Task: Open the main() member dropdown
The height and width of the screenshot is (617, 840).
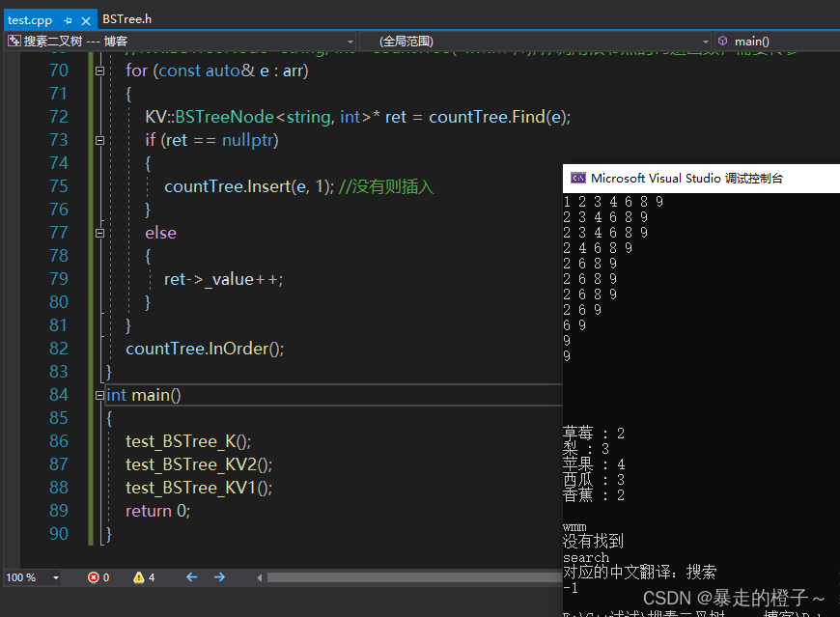Action: pos(778,42)
